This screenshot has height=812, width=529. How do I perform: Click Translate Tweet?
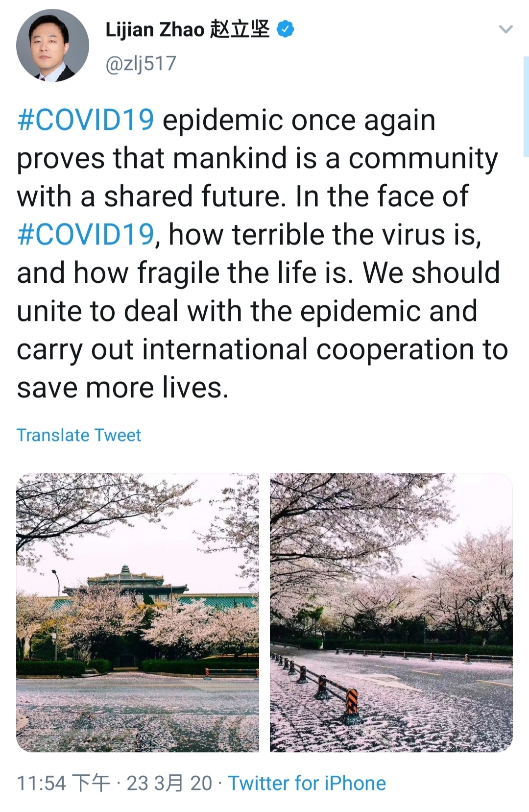click(79, 435)
